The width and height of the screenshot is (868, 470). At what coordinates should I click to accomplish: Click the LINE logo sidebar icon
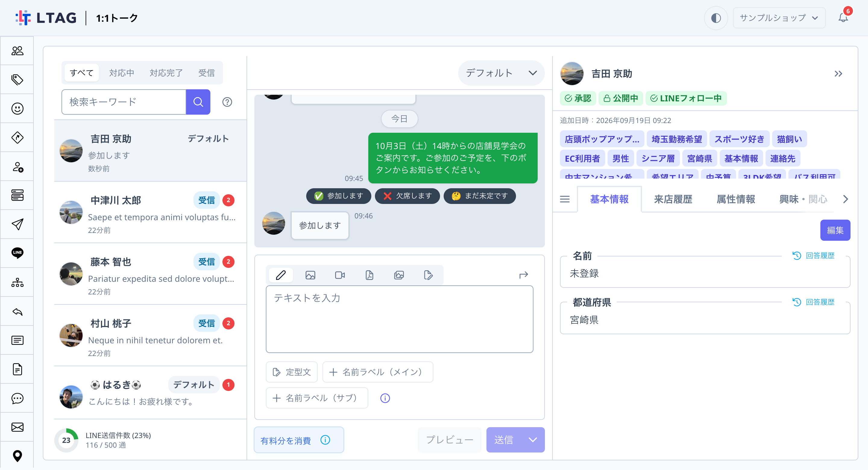[x=17, y=253]
